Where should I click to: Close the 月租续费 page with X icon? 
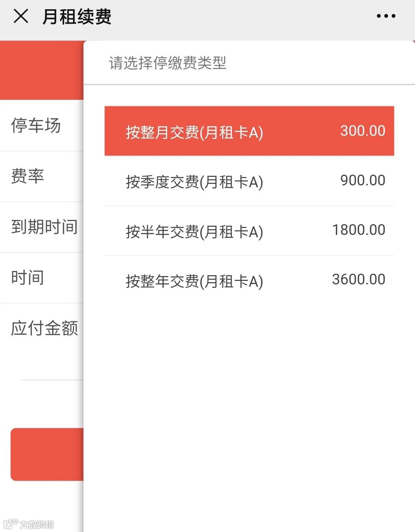[21, 16]
